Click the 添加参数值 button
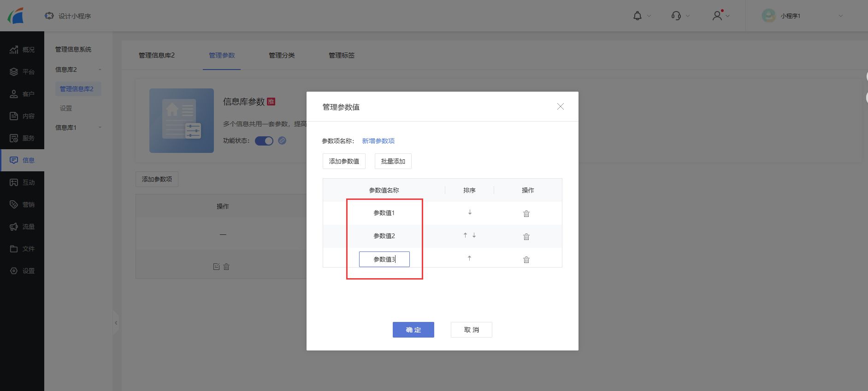 [344, 161]
